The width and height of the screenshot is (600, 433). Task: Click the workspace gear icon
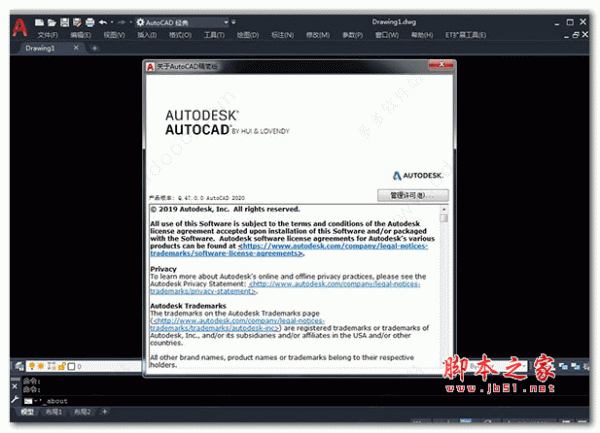point(140,23)
